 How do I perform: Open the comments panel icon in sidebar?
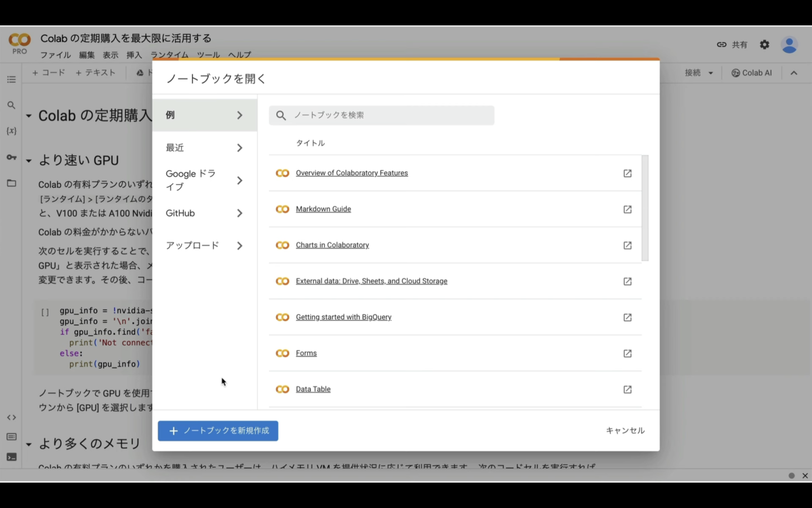(11, 436)
